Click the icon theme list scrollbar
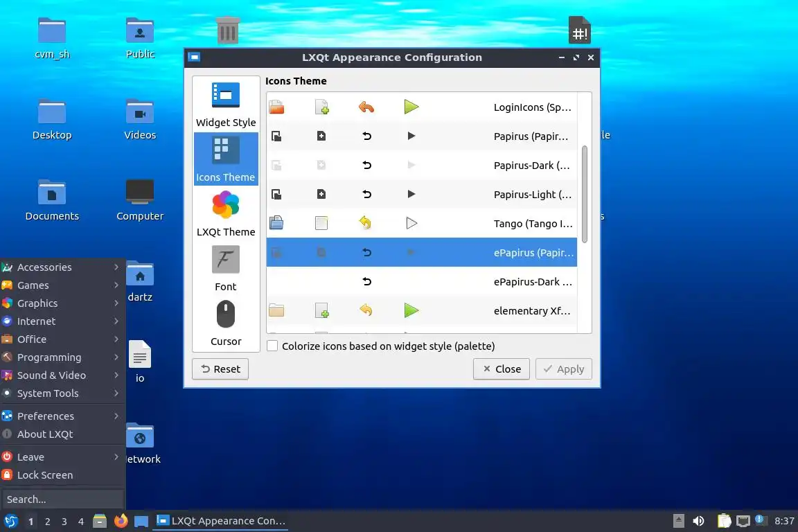The height and width of the screenshot is (532, 798). click(x=584, y=194)
